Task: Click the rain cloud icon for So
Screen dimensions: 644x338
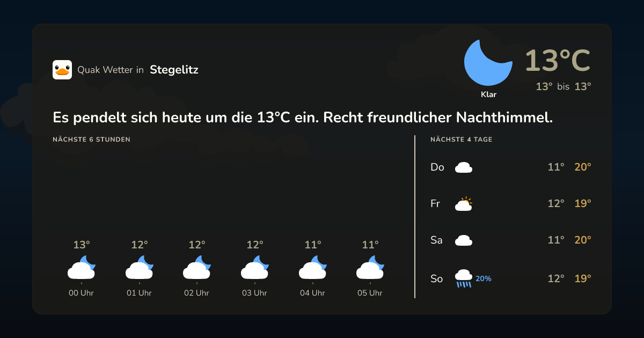Action: pos(464,278)
